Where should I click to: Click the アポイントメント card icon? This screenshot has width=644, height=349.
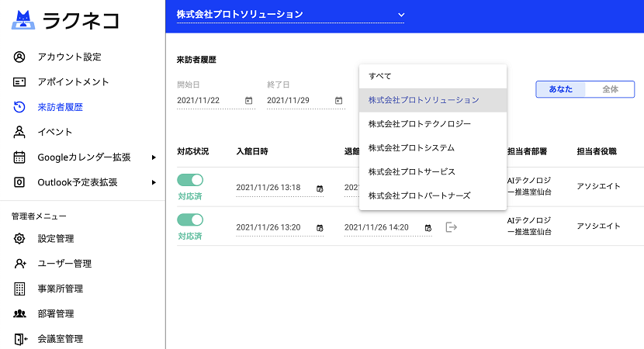[19, 82]
